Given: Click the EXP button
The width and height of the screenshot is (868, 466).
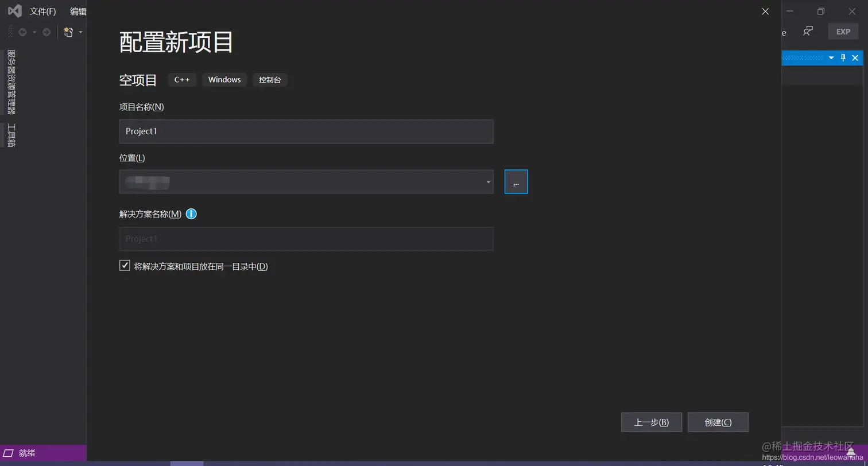Looking at the screenshot, I should click(843, 32).
